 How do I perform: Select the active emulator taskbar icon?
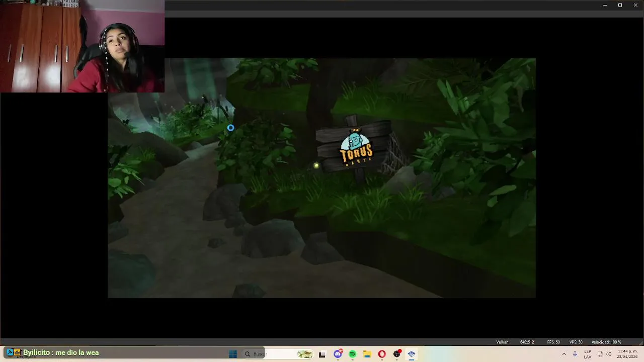[412, 354]
